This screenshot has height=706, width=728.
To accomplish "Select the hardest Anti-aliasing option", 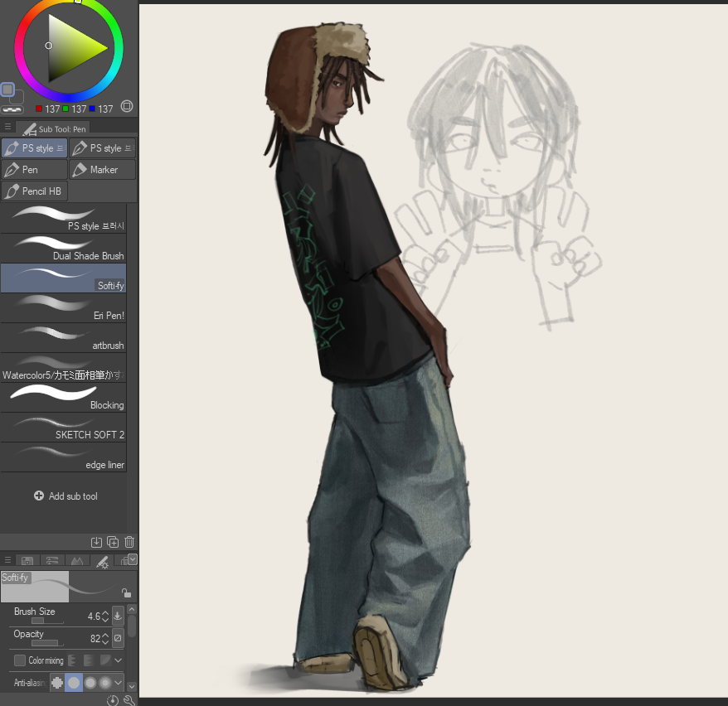I will (x=57, y=682).
